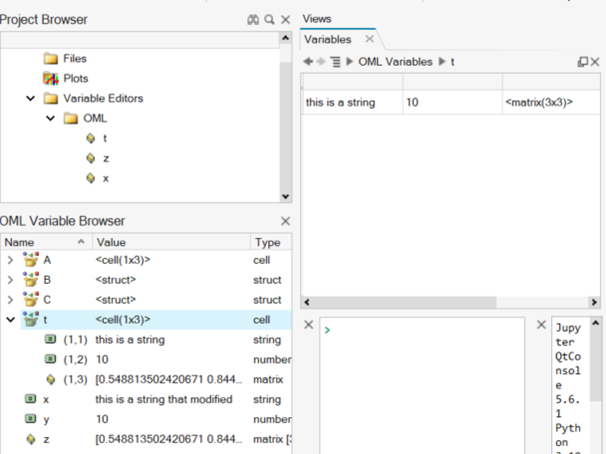The height and width of the screenshot is (454, 606).
Task: Collapse the expanded variable t
Action: tap(10, 320)
